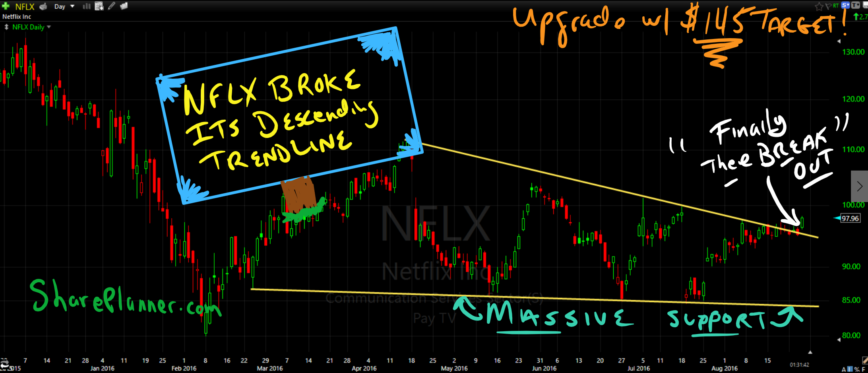868x373 pixels.
Task: Click the Mar 2016 date axis label
Action: click(269, 368)
